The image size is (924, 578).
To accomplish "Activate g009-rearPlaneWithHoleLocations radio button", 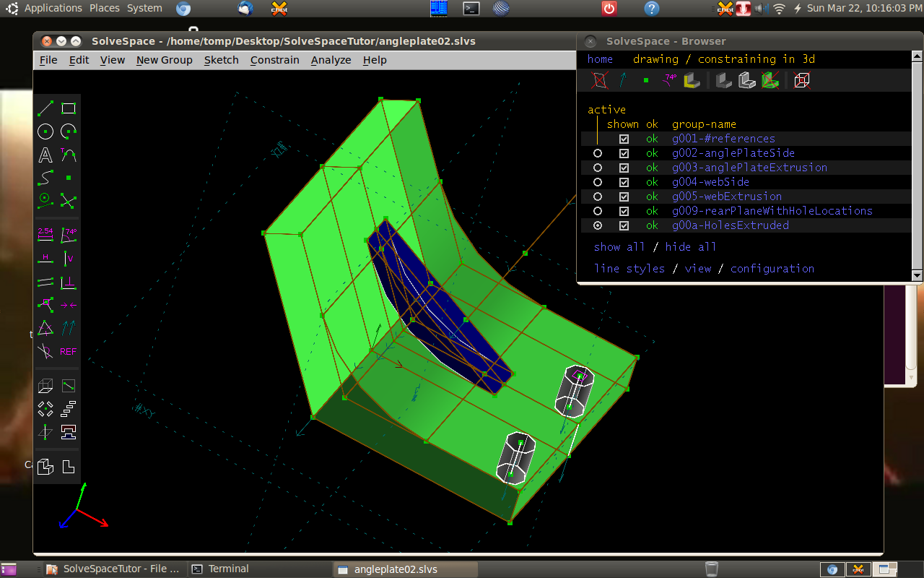I will click(x=598, y=211).
